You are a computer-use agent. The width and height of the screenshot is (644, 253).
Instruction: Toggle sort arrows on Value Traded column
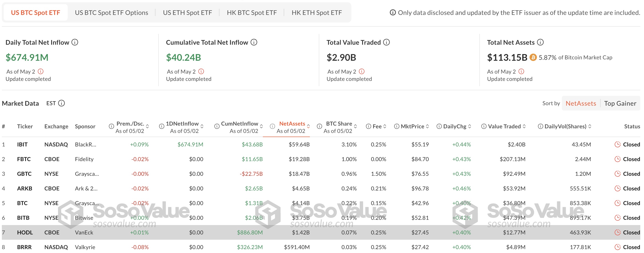tap(524, 126)
